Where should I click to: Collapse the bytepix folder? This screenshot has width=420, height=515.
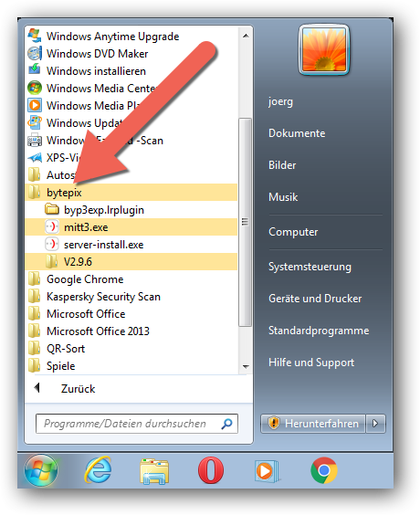click(x=131, y=193)
